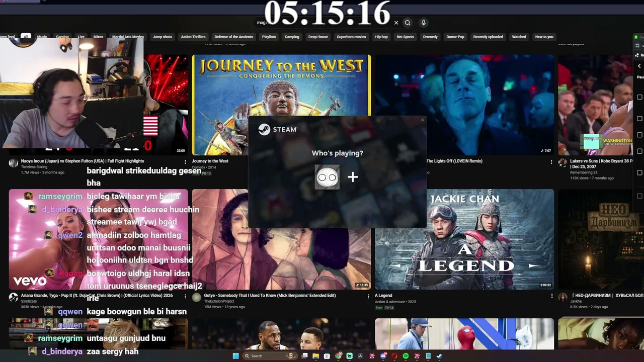
Task: Open TheEchelonProject channel avatar
Action: point(196,297)
